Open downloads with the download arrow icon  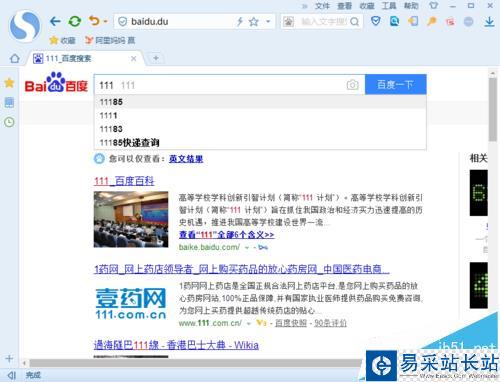coord(489,22)
